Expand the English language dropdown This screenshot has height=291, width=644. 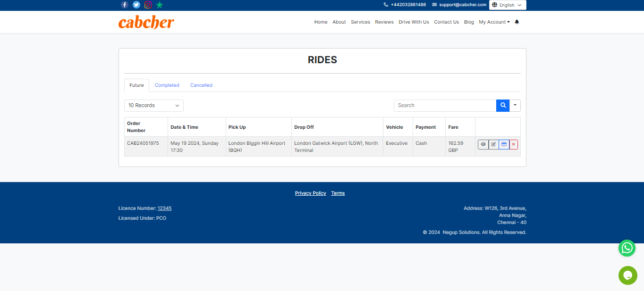click(x=508, y=5)
